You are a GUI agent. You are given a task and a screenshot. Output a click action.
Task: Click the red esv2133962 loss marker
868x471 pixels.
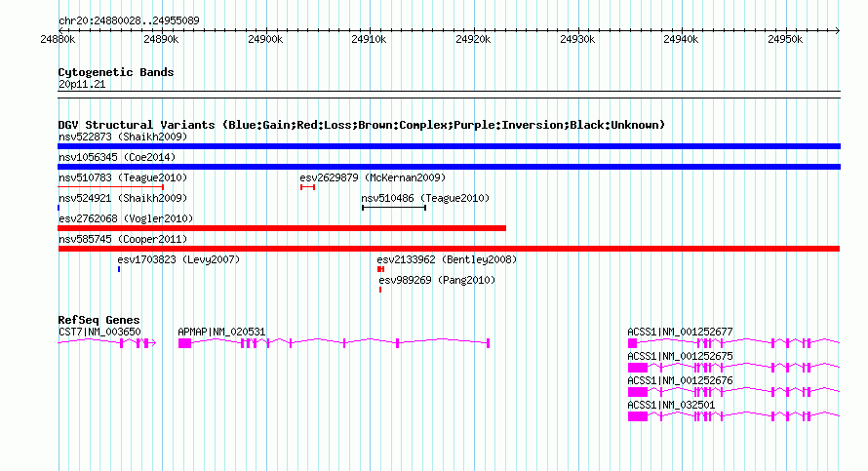(381, 269)
